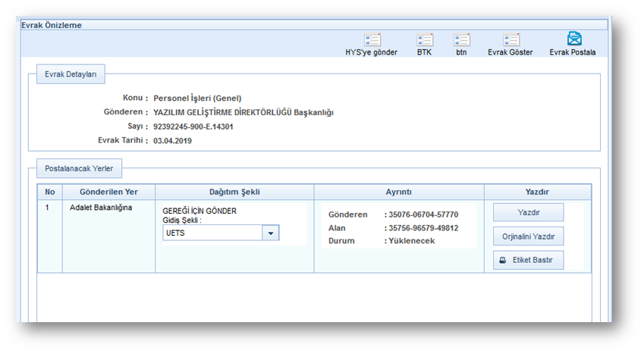Click row number 1 in table
Image resolution: width=644 pixels, height=354 pixels.
click(x=47, y=208)
